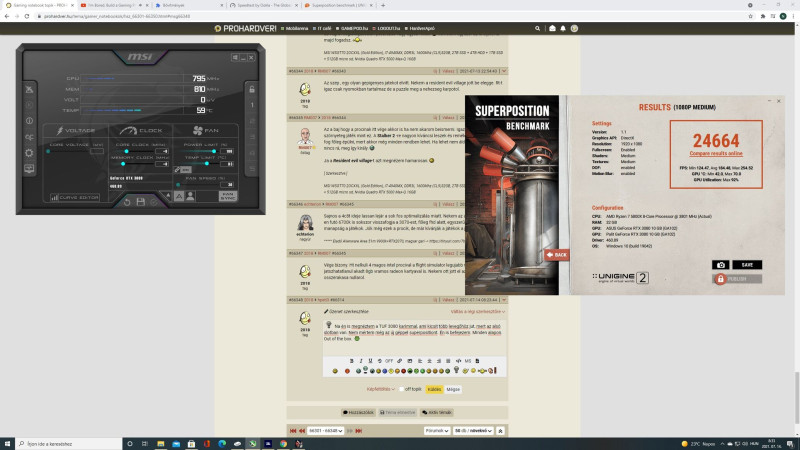Open Prohardver messages inbox icon
The image size is (800, 450).
[552, 29]
